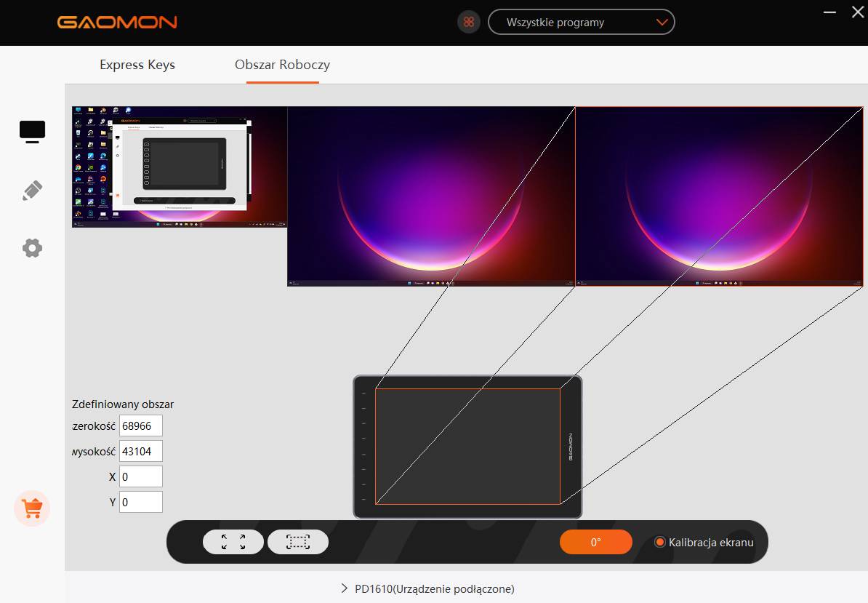Click the red application grid icon
868x603 pixels.
point(469,22)
